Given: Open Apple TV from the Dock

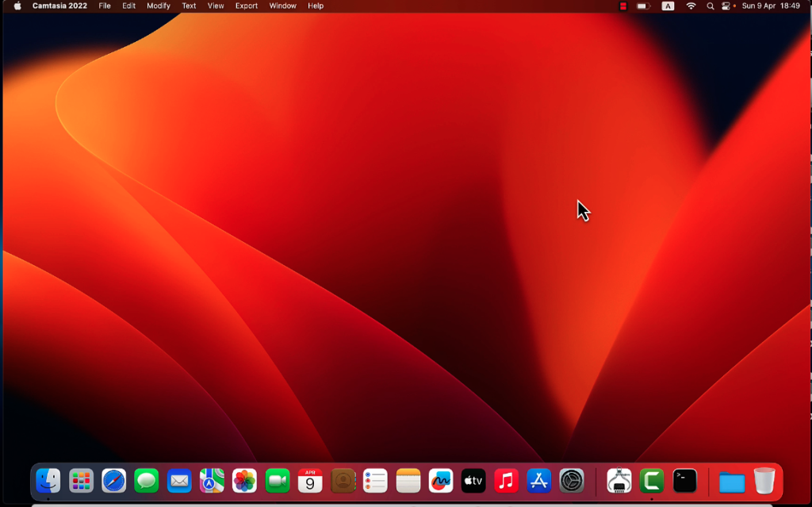Looking at the screenshot, I should 473,481.
